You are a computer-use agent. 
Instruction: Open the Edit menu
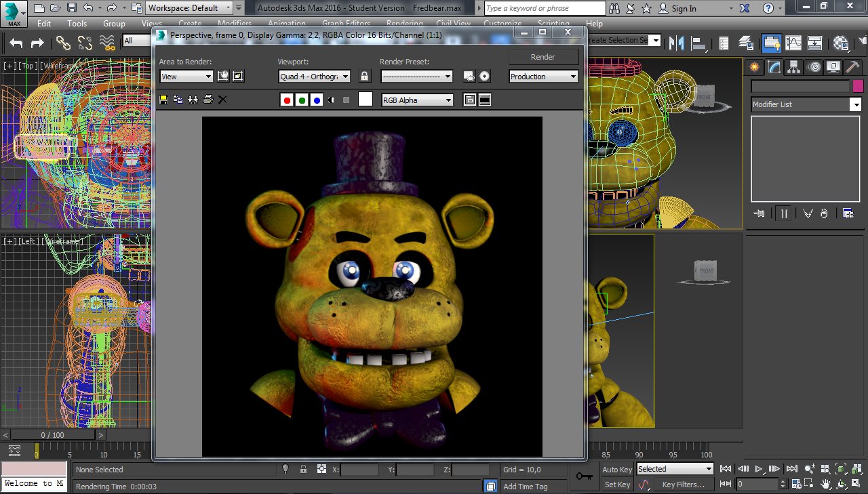44,23
